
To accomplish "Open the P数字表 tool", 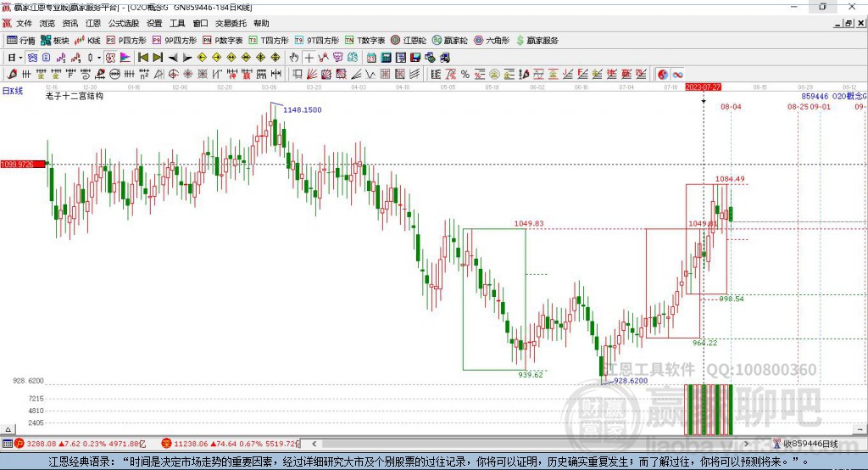I will [223, 41].
